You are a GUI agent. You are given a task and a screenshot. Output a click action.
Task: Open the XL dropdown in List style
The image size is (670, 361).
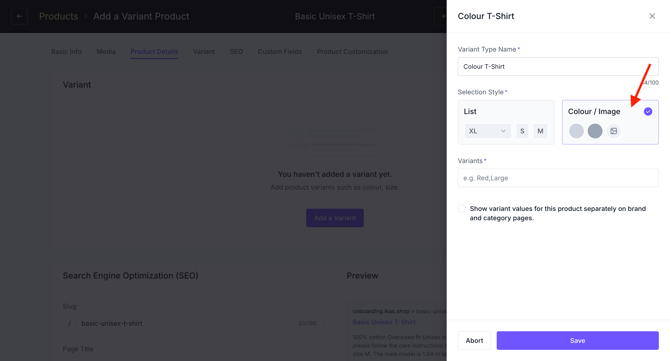point(488,131)
